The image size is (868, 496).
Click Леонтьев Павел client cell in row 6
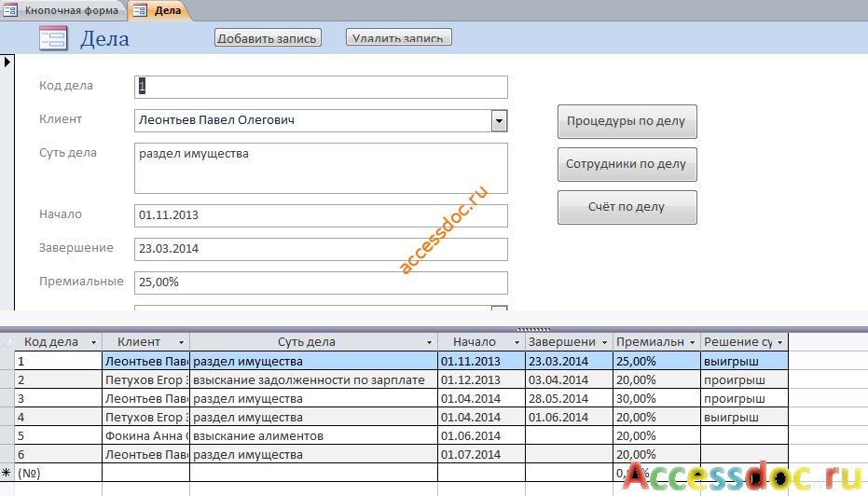(x=146, y=454)
